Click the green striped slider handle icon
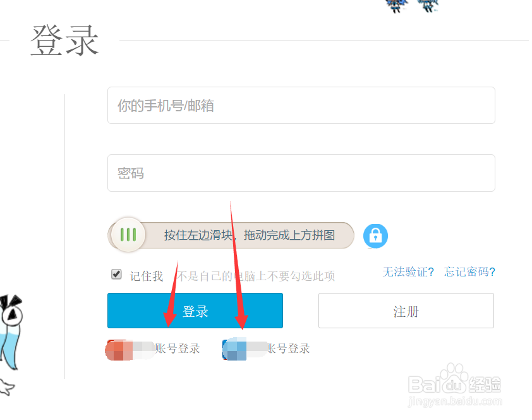Image resolution: width=532 pixels, height=420 pixels. pos(128,235)
